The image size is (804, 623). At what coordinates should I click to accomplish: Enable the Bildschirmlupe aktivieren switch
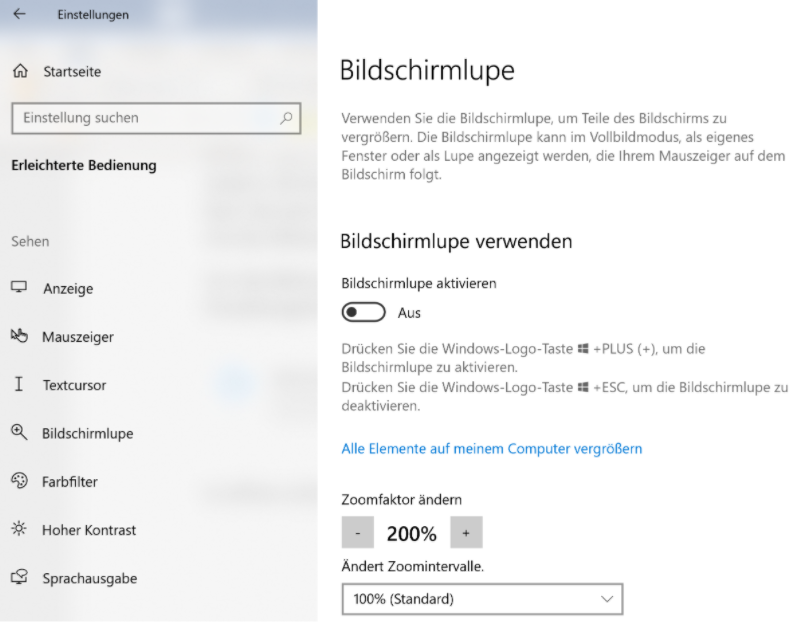tap(362, 313)
